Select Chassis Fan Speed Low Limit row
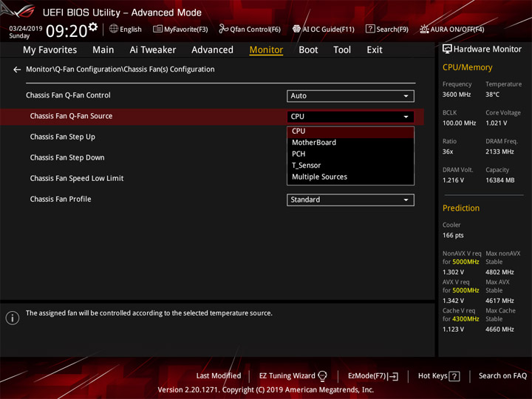The image size is (532, 399). [77, 179]
